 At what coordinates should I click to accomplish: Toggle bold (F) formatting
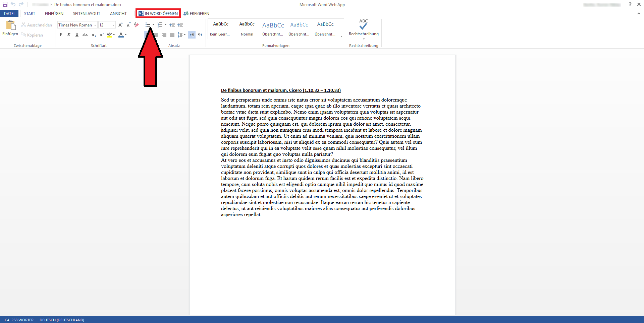click(x=61, y=35)
